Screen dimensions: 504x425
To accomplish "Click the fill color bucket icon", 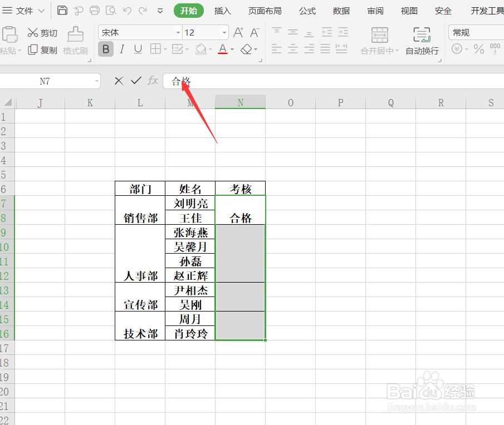I will point(200,49).
